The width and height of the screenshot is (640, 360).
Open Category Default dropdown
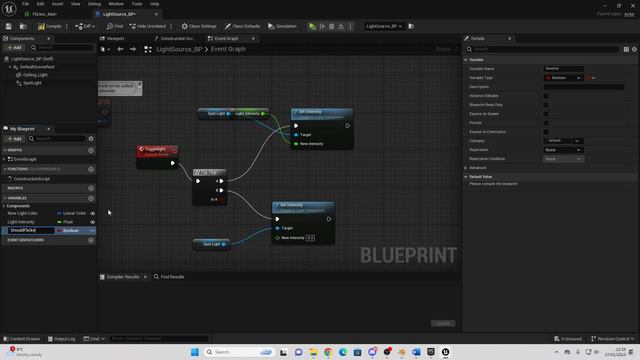pyautogui.click(x=563, y=141)
